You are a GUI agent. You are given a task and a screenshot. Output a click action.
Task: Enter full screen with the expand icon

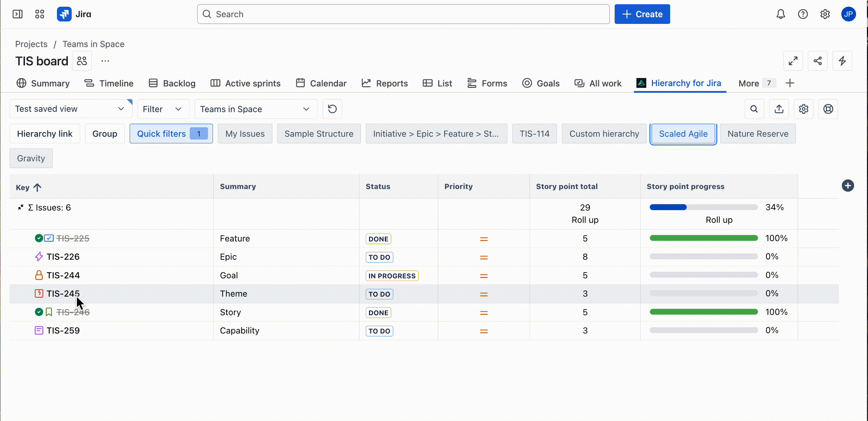[793, 61]
